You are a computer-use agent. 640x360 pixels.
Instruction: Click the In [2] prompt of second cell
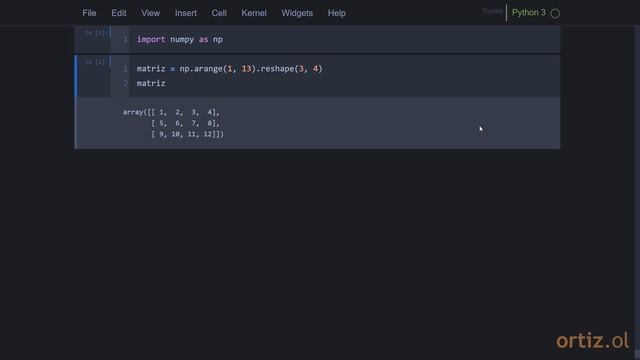click(x=96, y=62)
